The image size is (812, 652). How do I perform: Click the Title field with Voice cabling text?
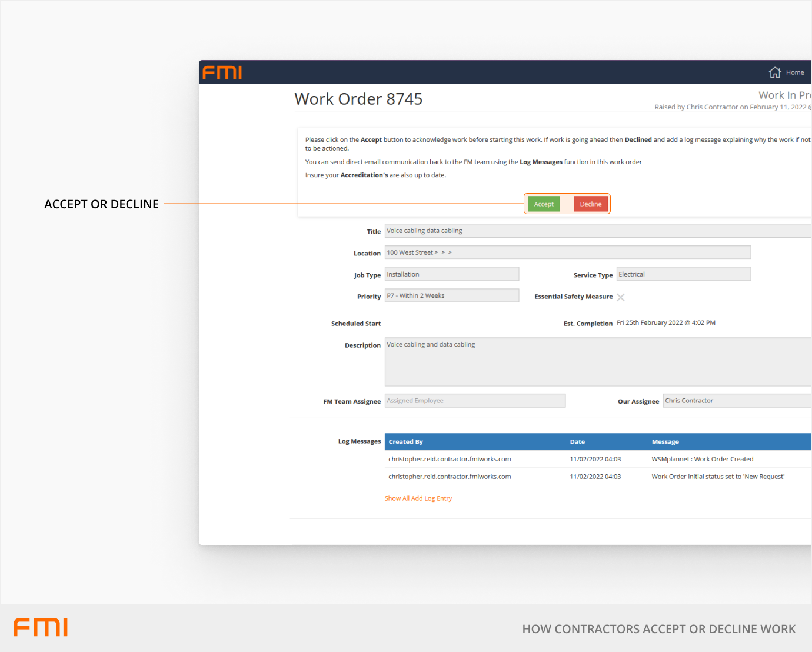coord(597,231)
